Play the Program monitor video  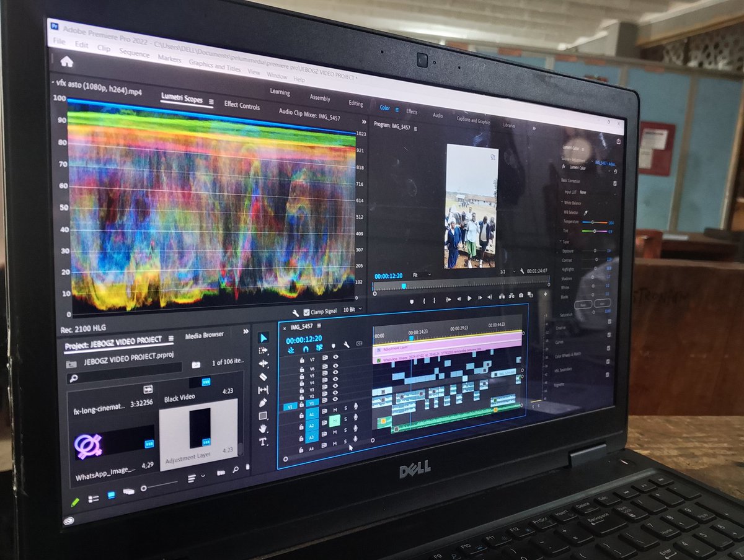[x=469, y=298]
